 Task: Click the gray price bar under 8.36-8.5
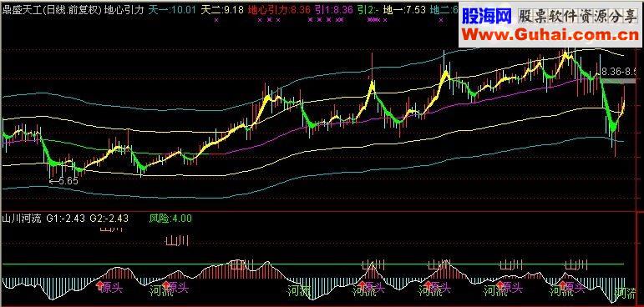(619, 81)
